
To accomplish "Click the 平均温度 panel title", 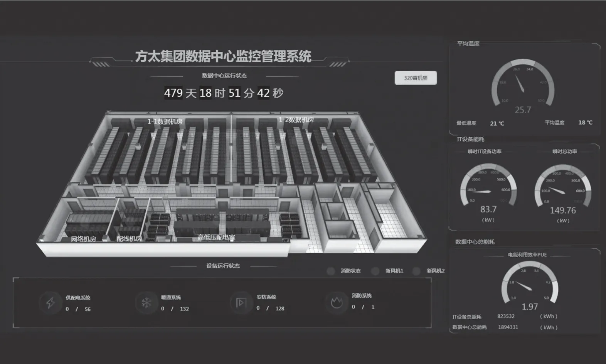I will [x=468, y=44].
